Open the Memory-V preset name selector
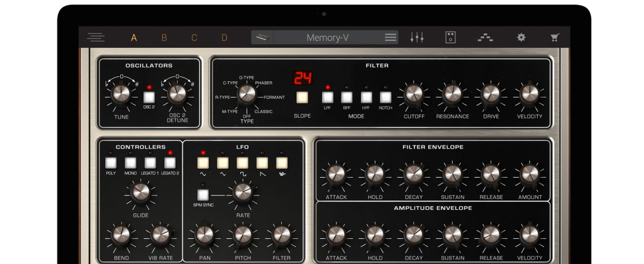644x264 pixels. click(x=327, y=37)
